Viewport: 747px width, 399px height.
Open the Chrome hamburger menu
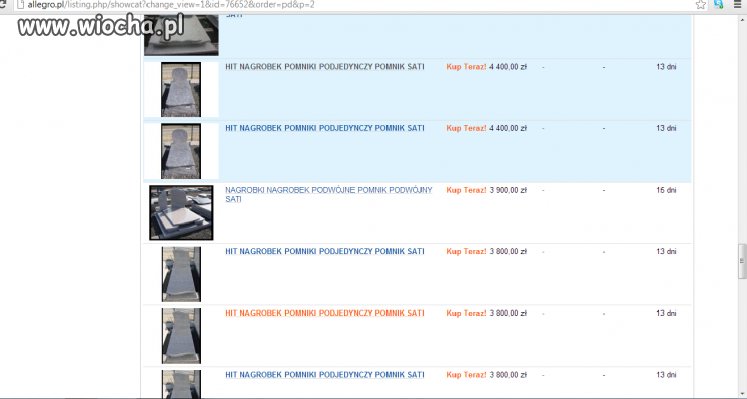click(738, 4)
